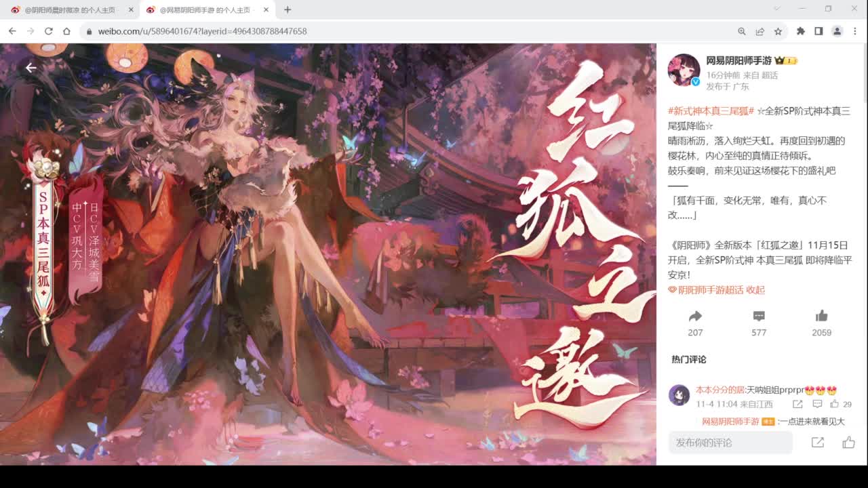This screenshot has height=488, width=868.
Task: Open 网易阴阳师手游 name in the reply
Action: (x=730, y=422)
